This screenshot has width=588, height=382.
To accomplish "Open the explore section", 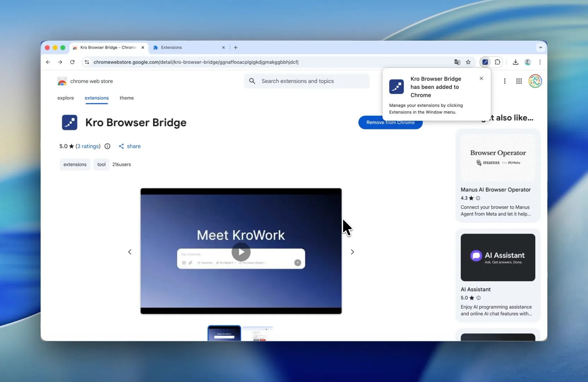I will pyautogui.click(x=66, y=98).
